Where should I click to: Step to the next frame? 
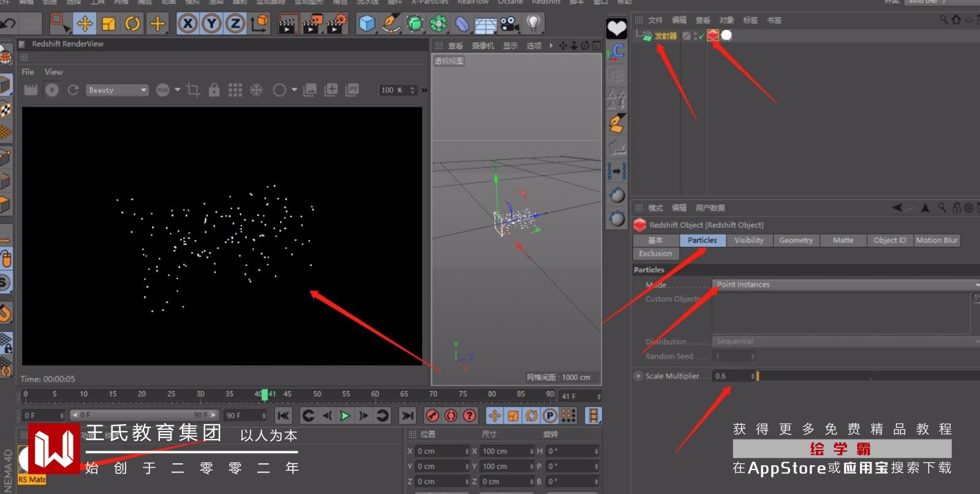364,416
